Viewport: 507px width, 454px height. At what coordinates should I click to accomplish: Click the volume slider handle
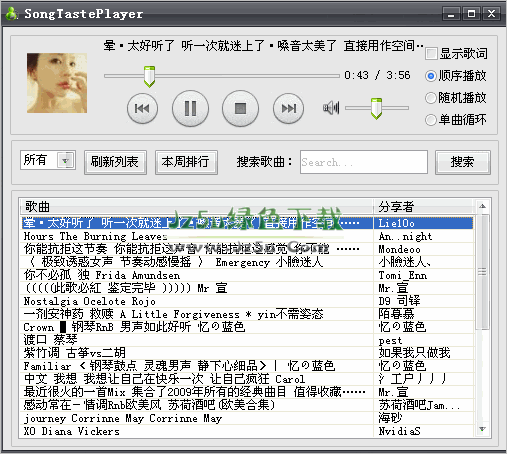[376, 108]
